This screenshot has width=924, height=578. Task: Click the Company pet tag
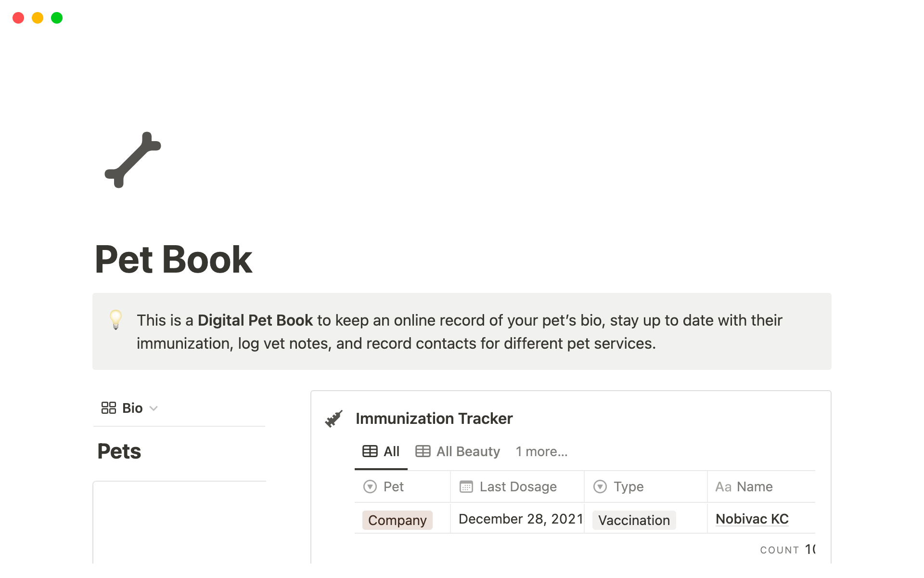(x=397, y=520)
